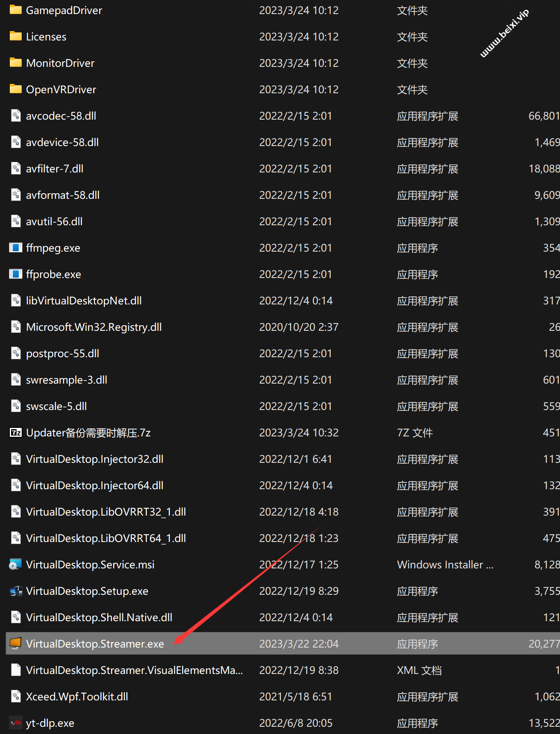Click the VirtualDesktop.Service.msi installer icon
Viewport: 560px width, 734px height.
(16, 564)
